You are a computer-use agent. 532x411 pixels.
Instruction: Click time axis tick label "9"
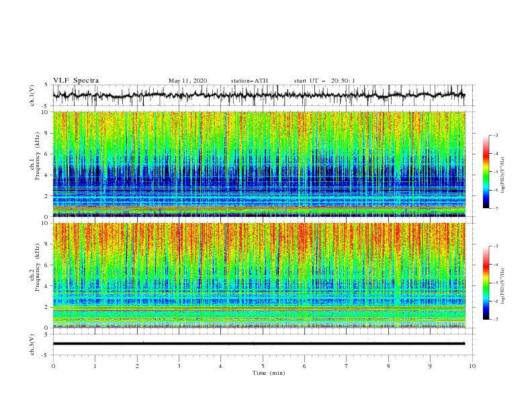[430, 366]
